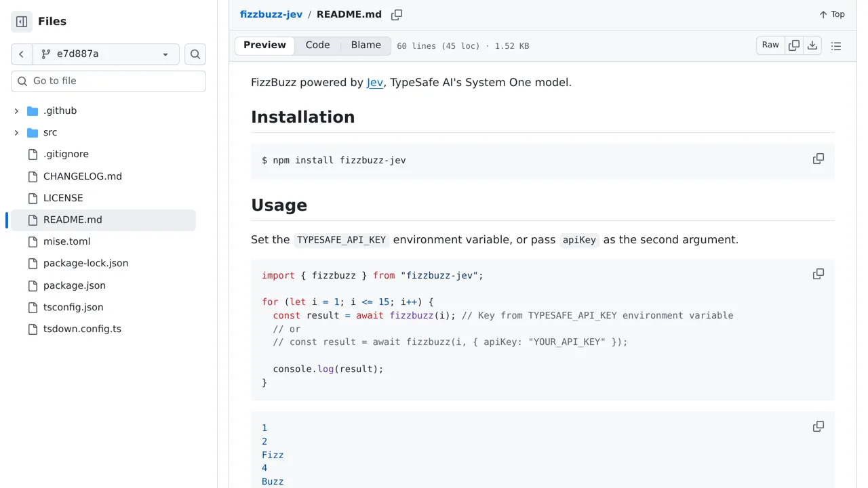The width and height of the screenshot is (868, 488).
Task: Open tsdown.config.ts file
Action: click(82, 329)
